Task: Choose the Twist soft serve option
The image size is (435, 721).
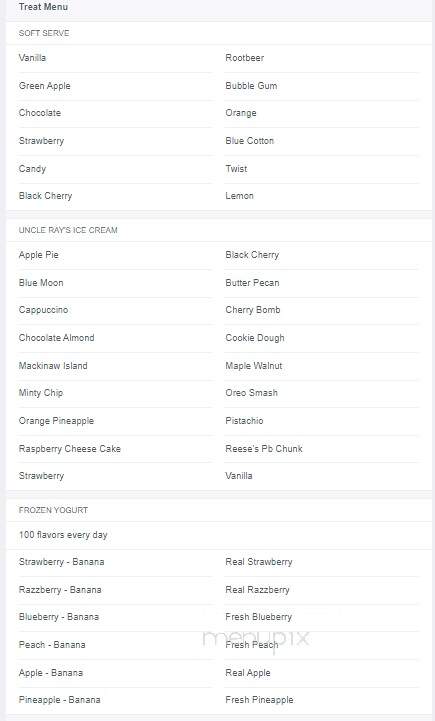Action: [236, 169]
